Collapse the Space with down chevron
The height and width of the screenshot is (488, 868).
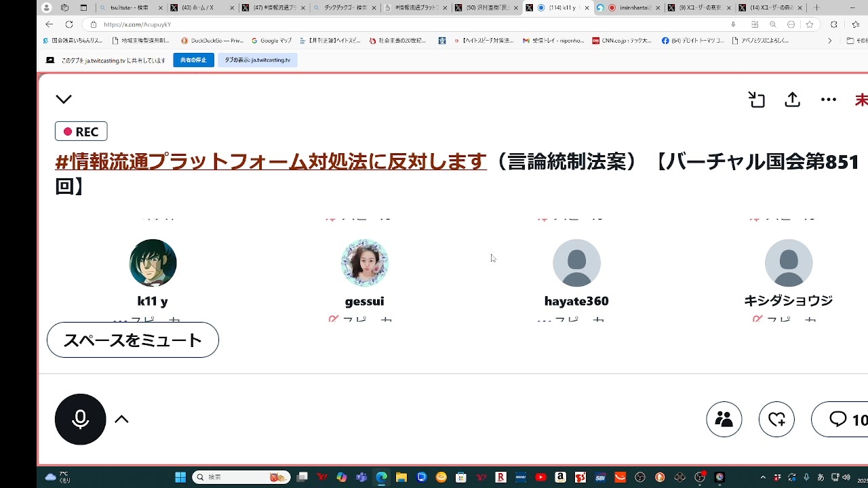coord(64,100)
